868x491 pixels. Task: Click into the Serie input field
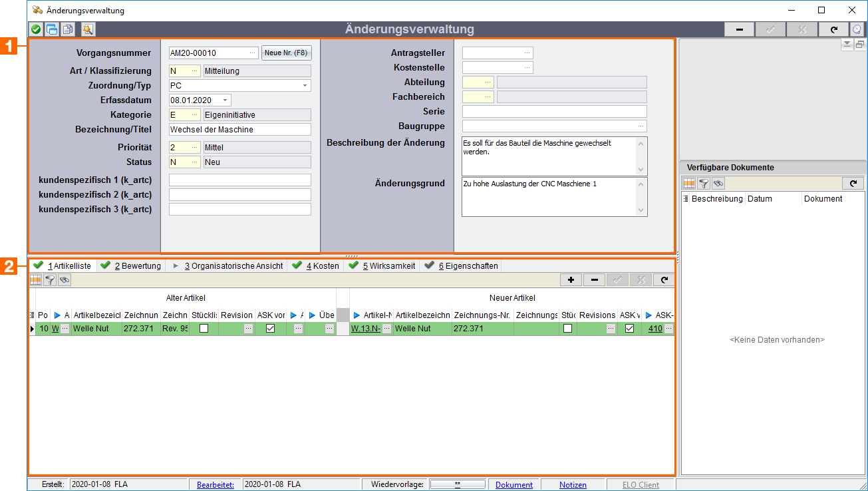[x=554, y=111]
